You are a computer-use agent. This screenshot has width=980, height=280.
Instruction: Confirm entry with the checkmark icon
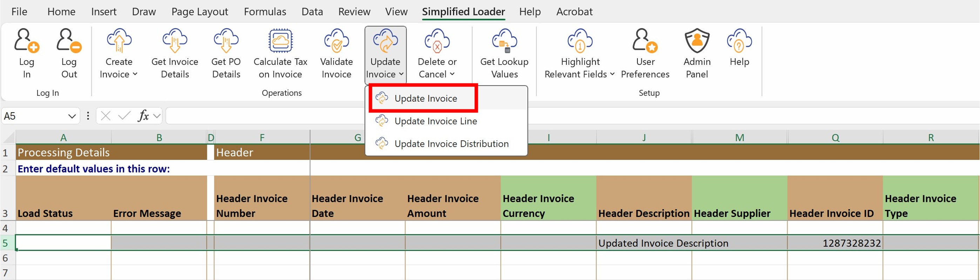(124, 116)
